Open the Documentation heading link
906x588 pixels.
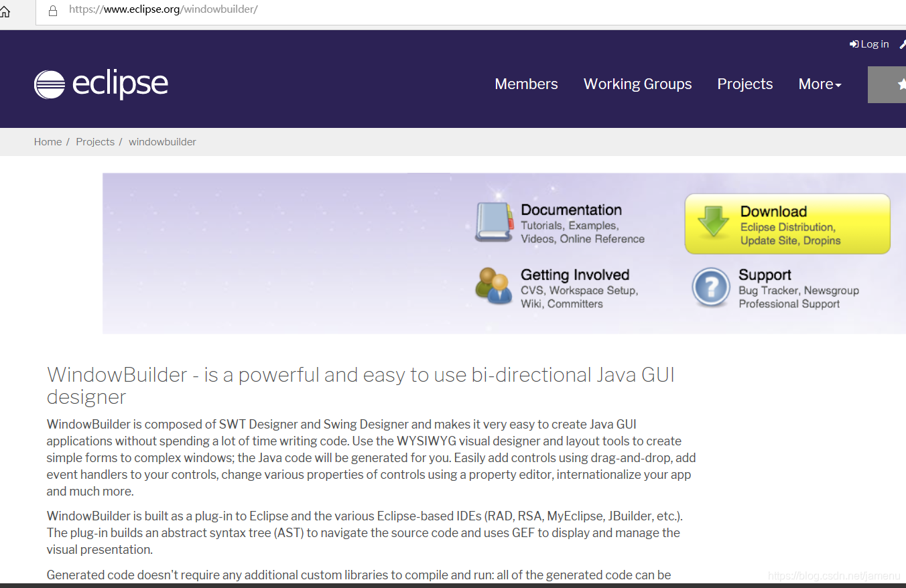pyautogui.click(x=571, y=210)
